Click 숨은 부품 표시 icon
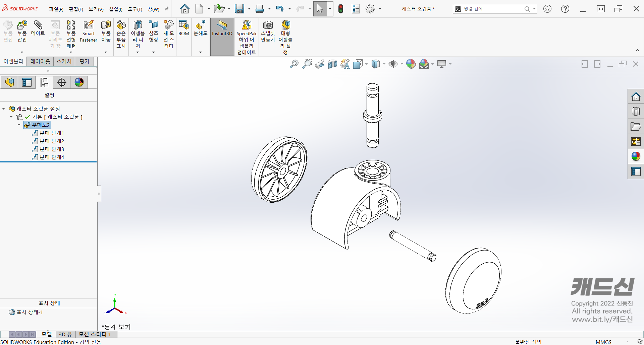 [x=121, y=25]
